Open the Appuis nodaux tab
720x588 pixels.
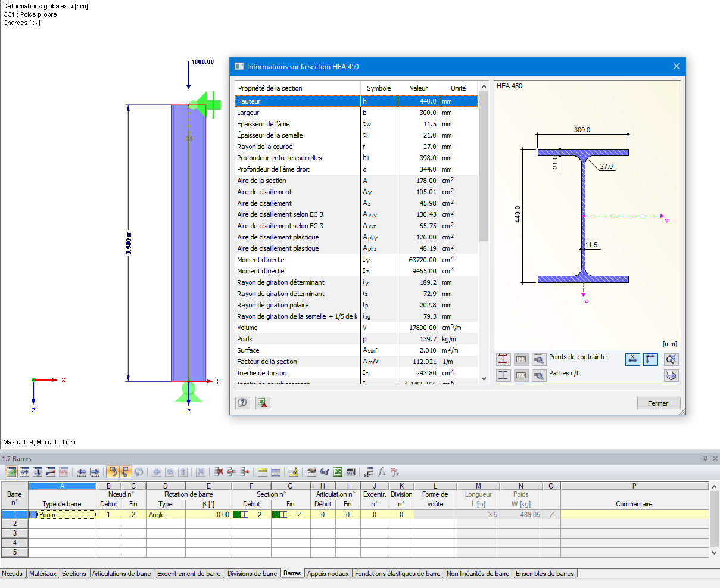coord(328,574)
